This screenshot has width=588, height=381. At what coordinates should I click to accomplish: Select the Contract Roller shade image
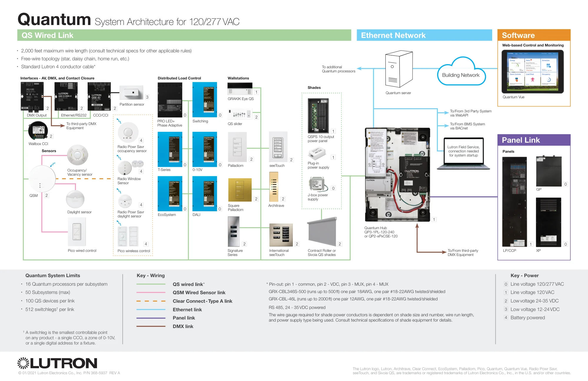(322, 232)
